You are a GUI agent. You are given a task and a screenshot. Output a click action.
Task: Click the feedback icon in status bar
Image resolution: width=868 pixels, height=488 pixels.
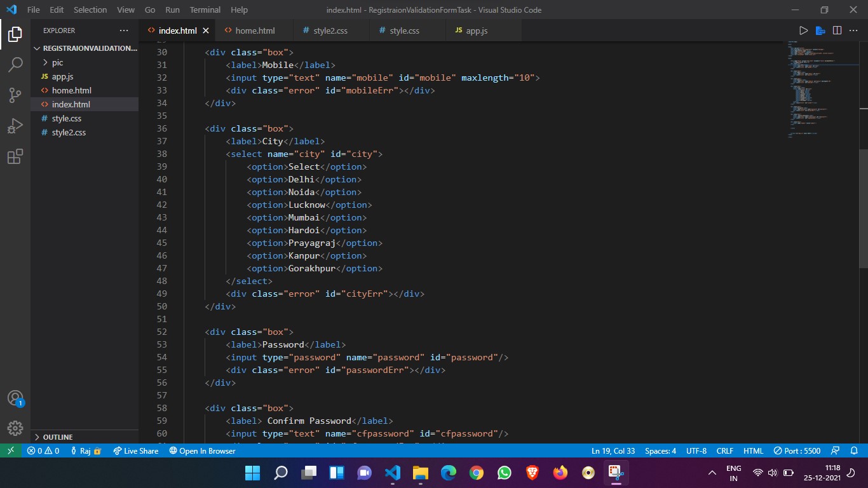(836, 451)
